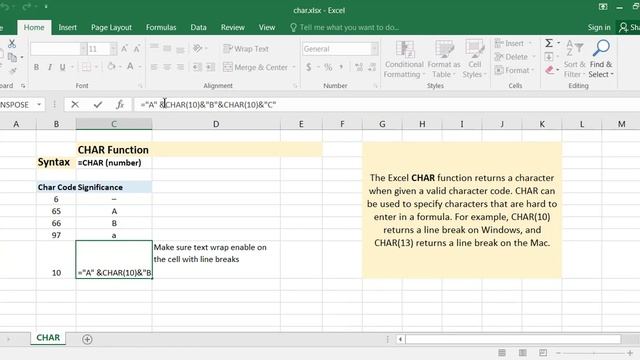Click horizontal scrollbar left arrow
The width and height of the screenshot is (640, 360).
coord(400,339)
